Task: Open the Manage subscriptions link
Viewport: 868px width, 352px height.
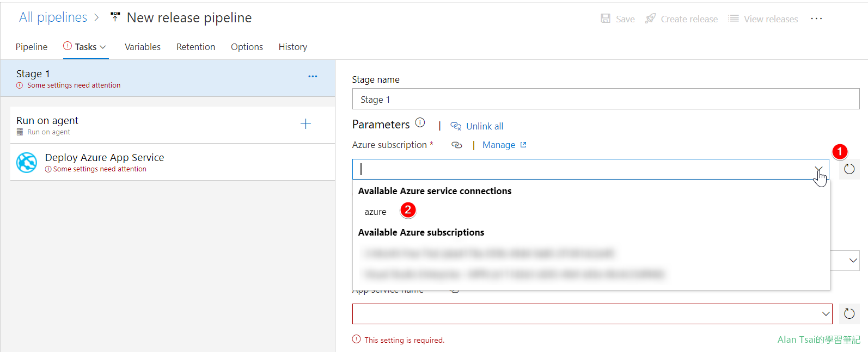Action: 499,145
